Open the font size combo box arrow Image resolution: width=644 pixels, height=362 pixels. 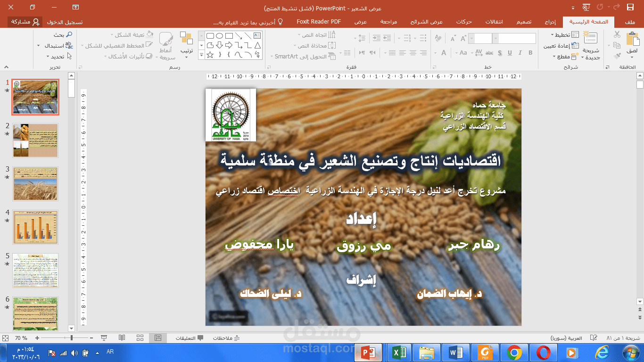coord(471,39)
